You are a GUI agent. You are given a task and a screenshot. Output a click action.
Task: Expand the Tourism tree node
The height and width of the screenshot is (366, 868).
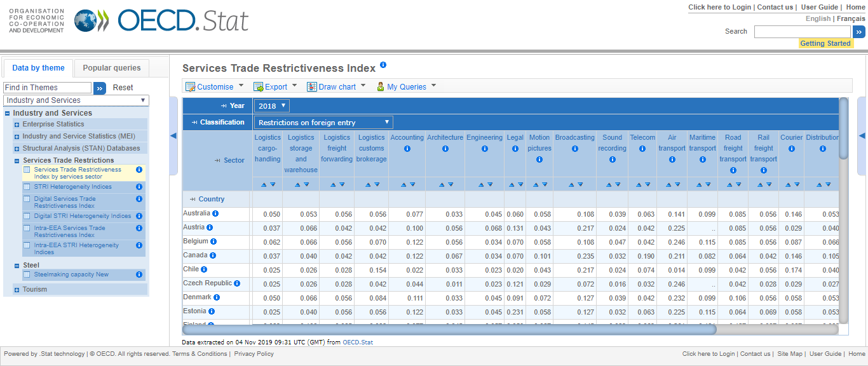[17, 290]
